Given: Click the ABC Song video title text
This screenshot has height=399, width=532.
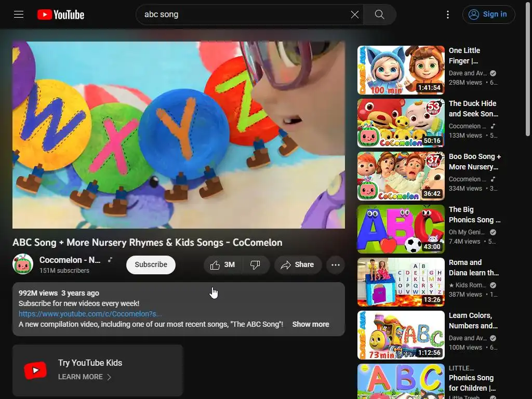Looking at the screenshot, I should click(147, 243).
